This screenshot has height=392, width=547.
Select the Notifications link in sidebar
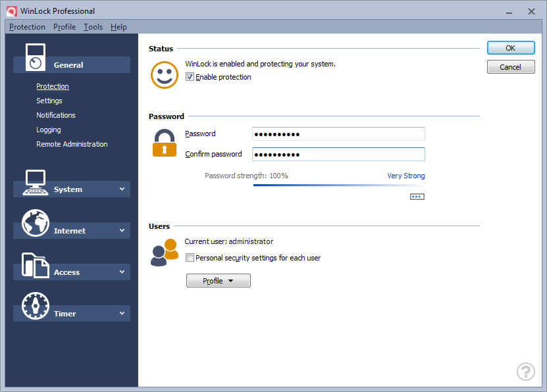point(56,115)
